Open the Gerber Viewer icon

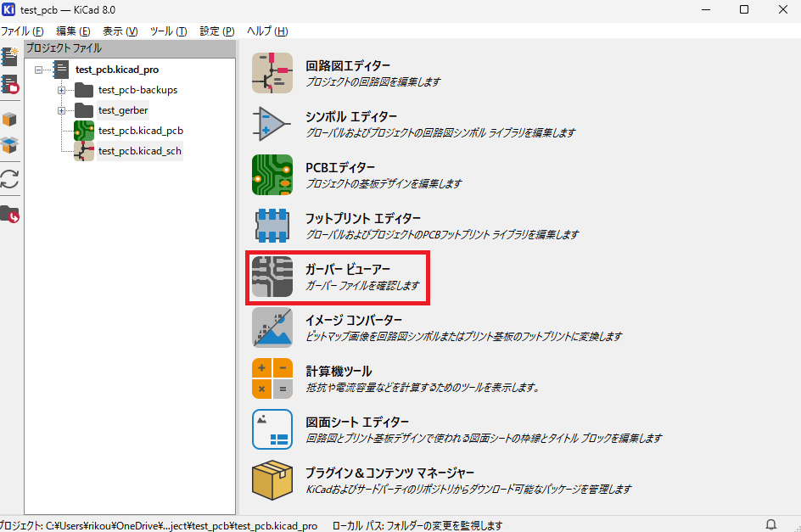point(272,277)
